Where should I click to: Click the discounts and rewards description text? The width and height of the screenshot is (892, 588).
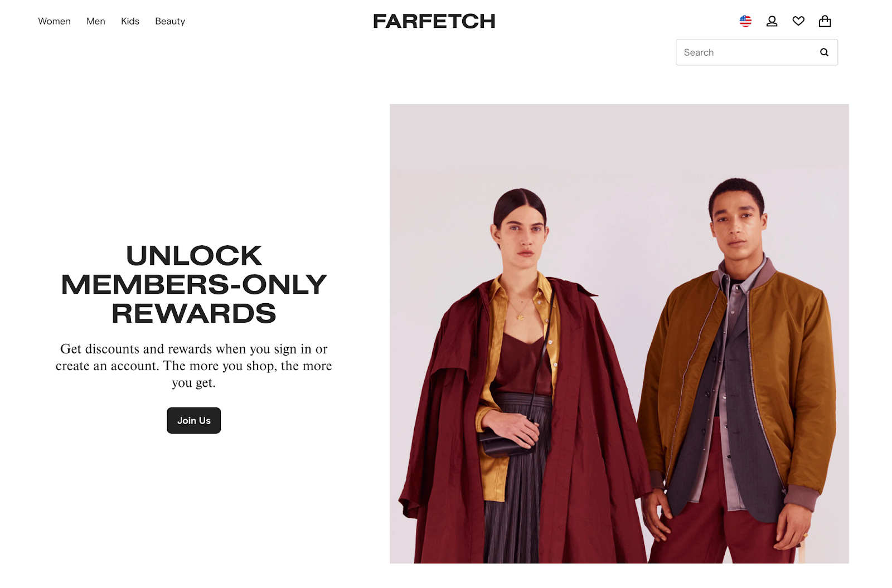tap(193, 366)
